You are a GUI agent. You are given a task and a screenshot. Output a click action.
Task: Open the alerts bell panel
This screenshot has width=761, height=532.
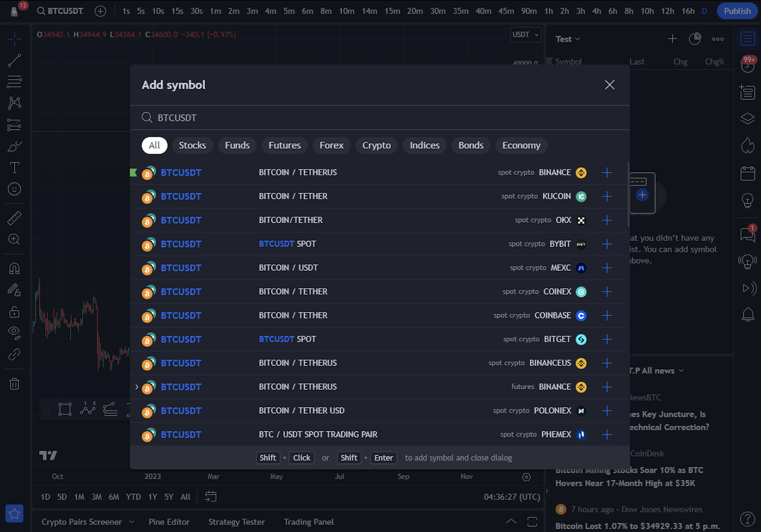pos(748,314)
